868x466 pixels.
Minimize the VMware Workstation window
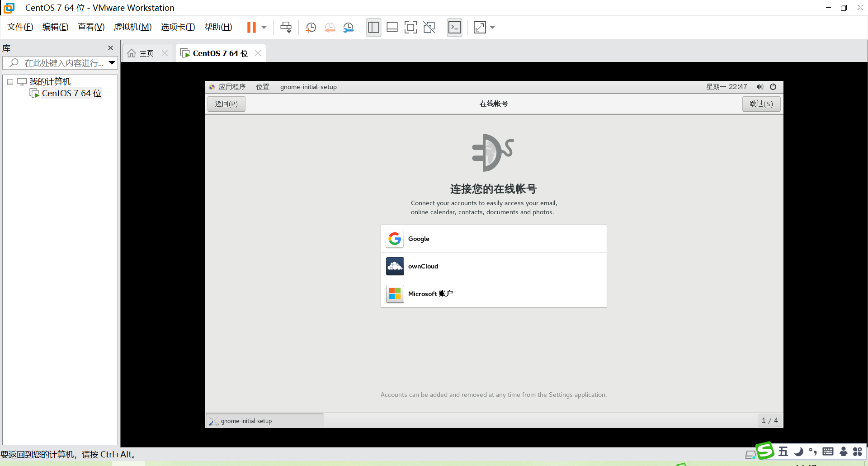pyautogui.click(x=828, y=8)
